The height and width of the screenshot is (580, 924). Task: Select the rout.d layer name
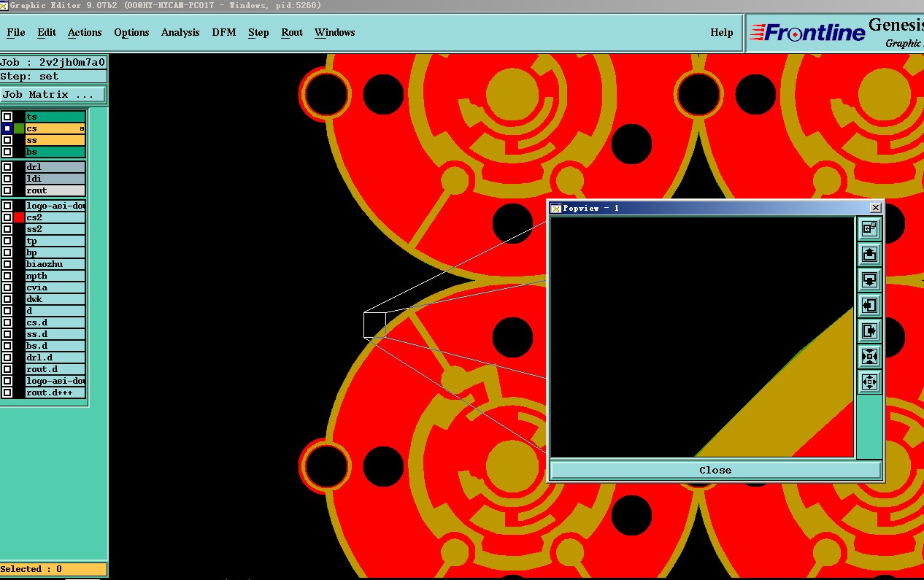[x=55, y=369]
